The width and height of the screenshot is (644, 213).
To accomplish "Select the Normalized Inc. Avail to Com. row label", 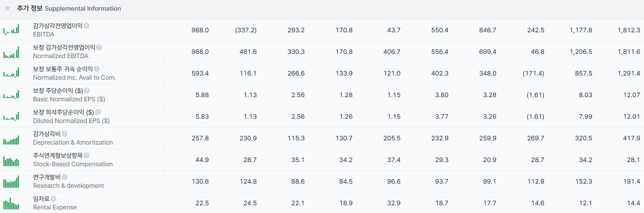I will (x=74, y=77).
